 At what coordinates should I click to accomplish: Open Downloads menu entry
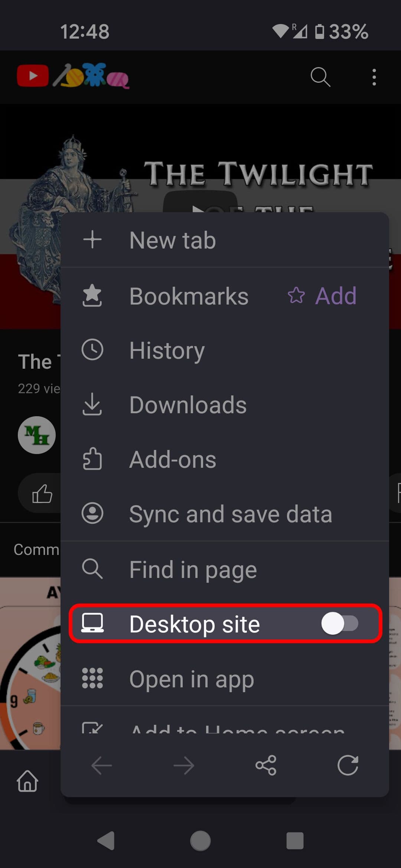[225, 405]
